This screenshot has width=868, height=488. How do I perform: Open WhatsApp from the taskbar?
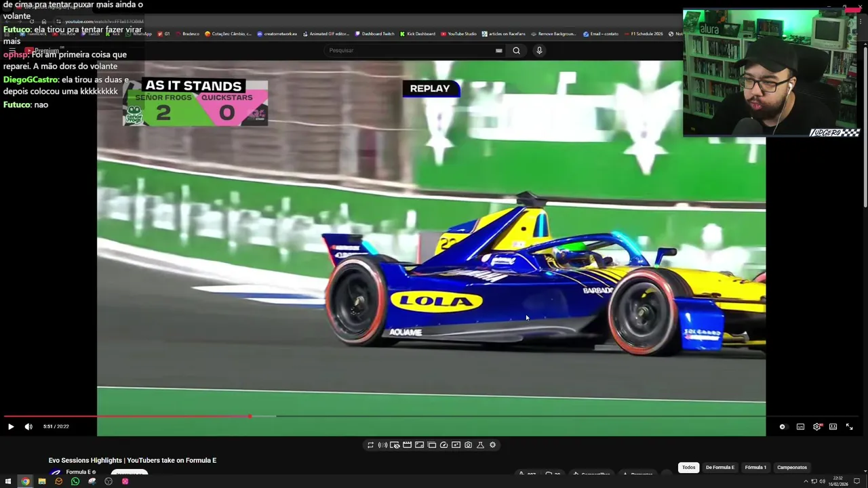pos(75,481)
